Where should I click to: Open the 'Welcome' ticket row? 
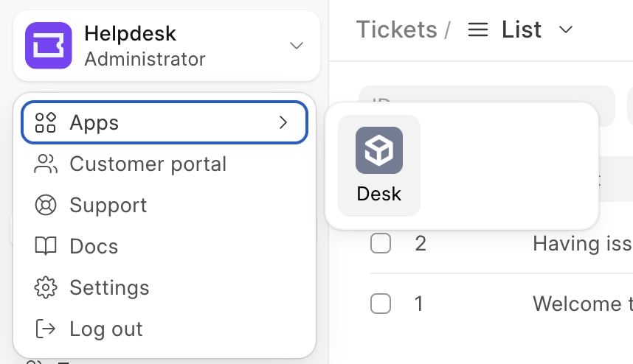(x=502, y=304)
